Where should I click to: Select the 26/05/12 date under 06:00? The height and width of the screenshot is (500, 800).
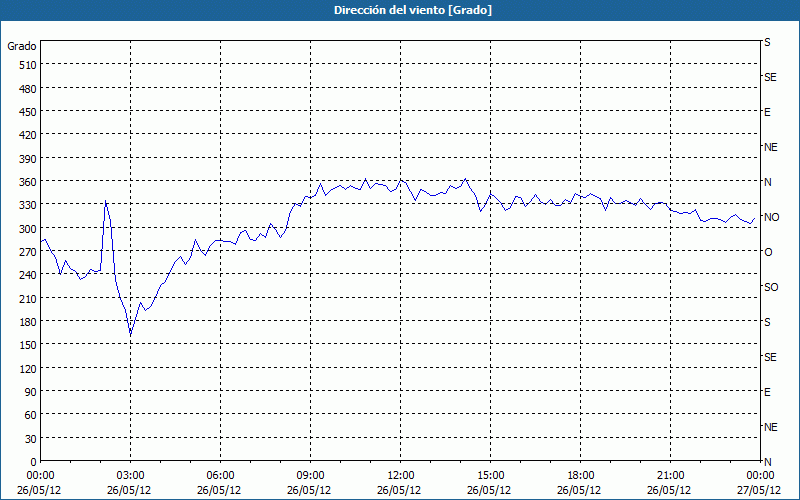[x=219, y=490]
